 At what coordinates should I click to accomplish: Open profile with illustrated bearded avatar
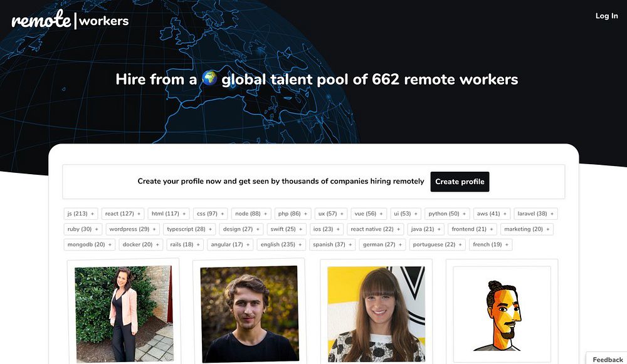(502, 314)
